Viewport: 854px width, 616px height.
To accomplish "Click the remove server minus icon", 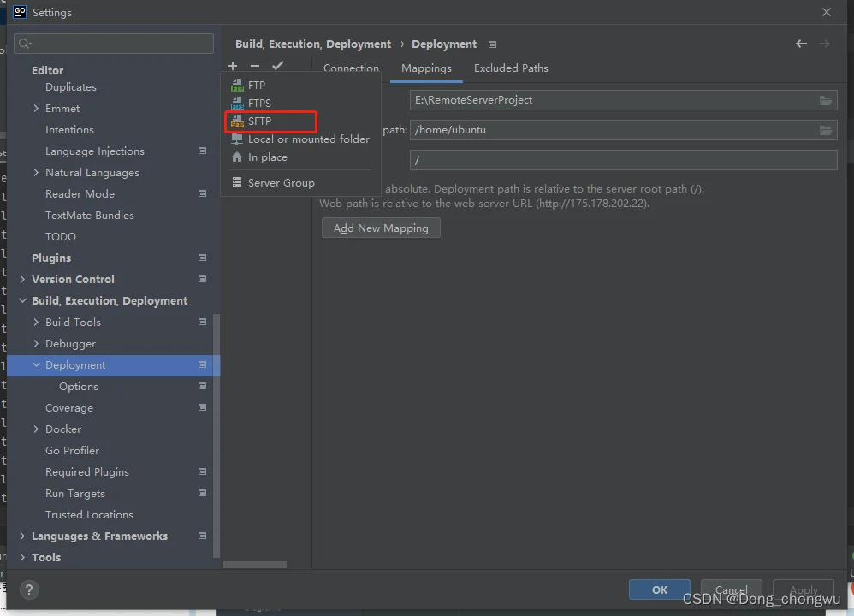I will [254, 66].
